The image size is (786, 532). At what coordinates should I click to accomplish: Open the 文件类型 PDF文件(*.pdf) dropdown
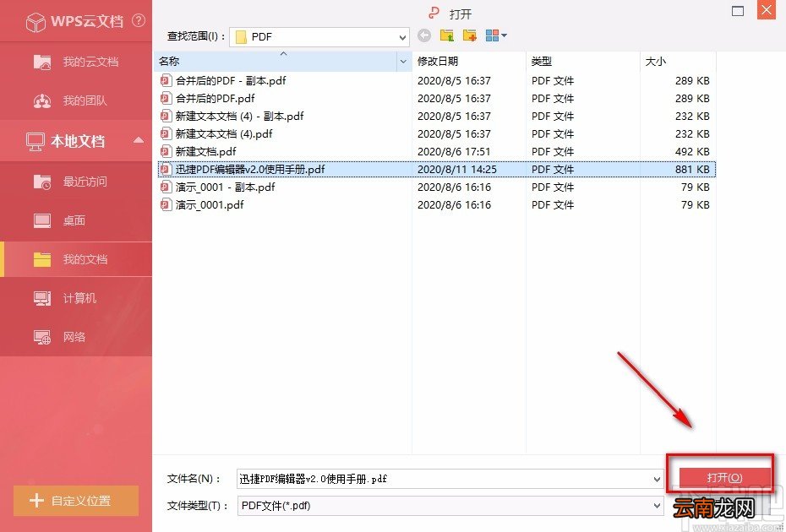[450, 506]
